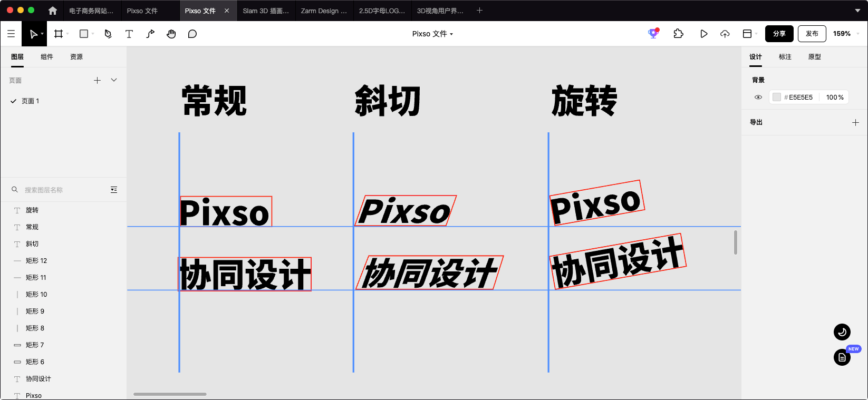Toggle dark mode moon button
Screen dimensions: 868x400
click(x=842, y=332)
